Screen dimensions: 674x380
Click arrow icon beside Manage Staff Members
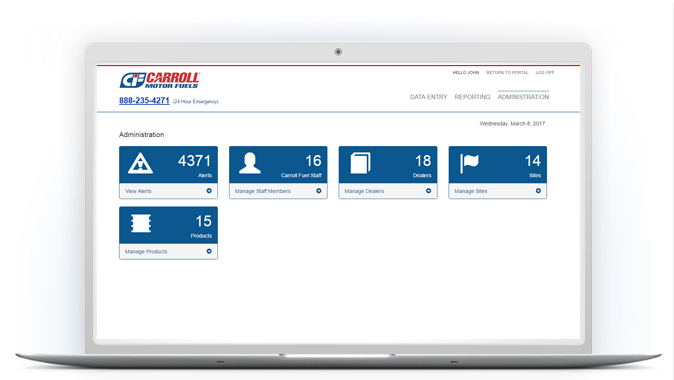tap(319, 191)
